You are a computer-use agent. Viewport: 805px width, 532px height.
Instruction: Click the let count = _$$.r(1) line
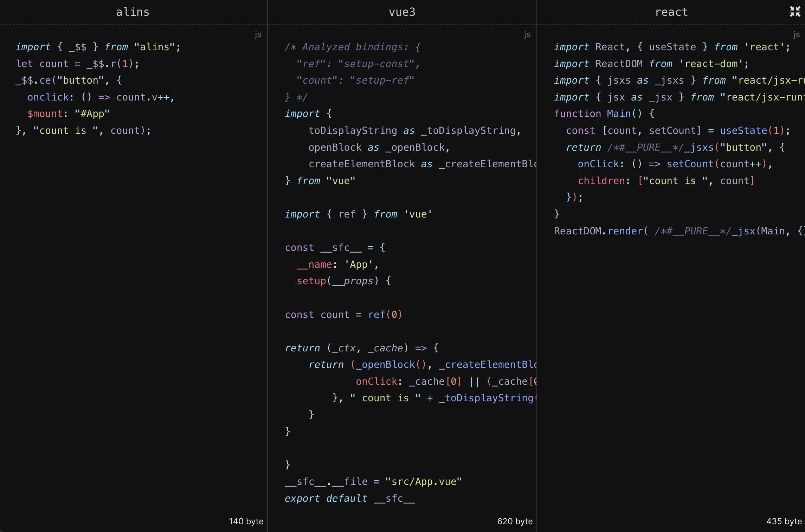click(78, 64)
